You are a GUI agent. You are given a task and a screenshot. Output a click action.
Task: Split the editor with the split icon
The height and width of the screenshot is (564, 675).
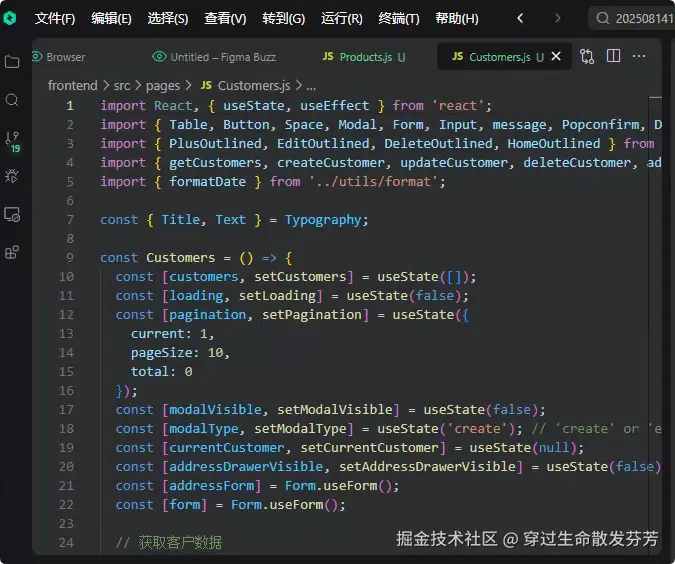click(x=613, y=56)
